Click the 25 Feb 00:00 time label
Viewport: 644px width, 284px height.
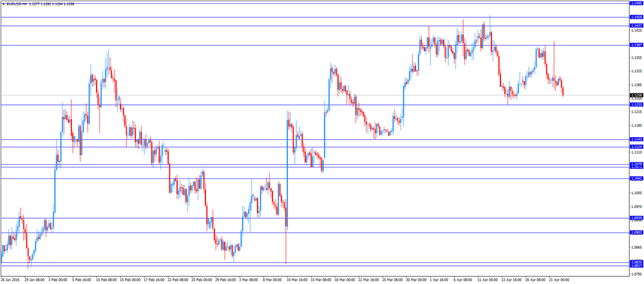(x=202, y=279)
